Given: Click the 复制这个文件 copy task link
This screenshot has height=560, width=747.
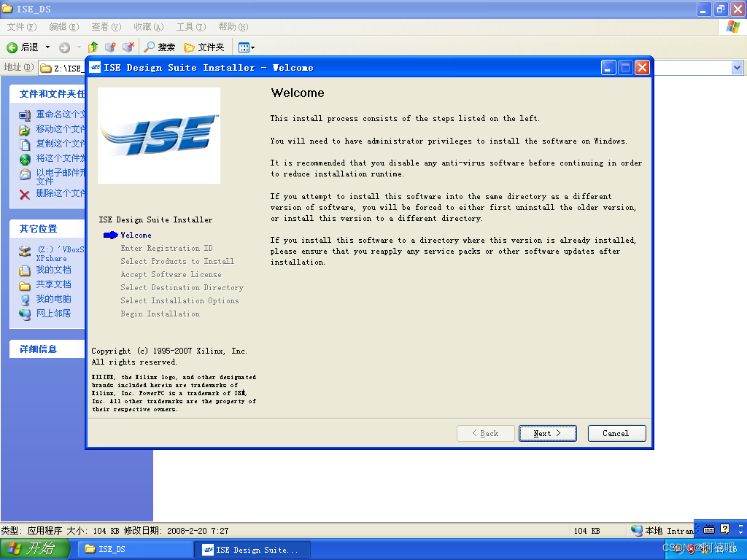Looking at the screenshot, I should [61, 144].
